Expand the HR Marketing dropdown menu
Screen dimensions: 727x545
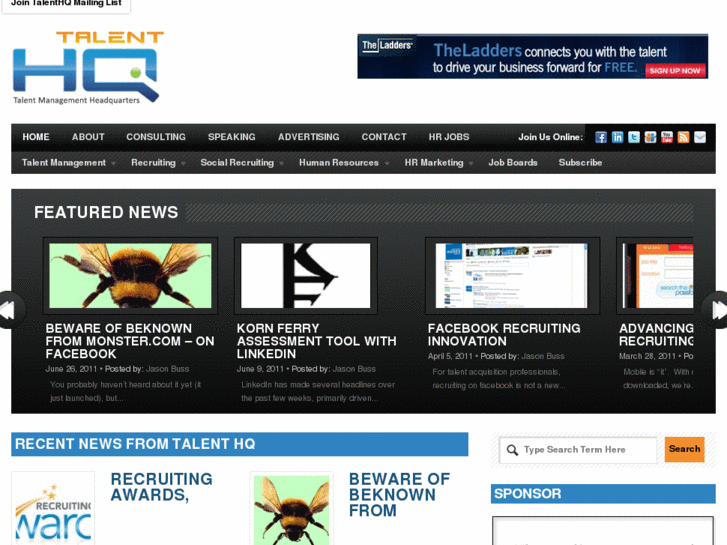(x=439, y=163)
